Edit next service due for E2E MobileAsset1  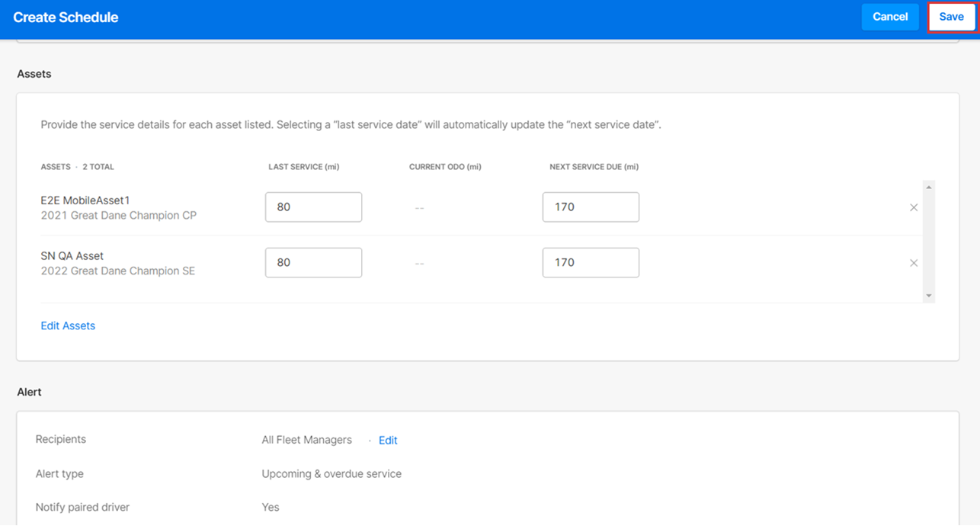[591, 207]
